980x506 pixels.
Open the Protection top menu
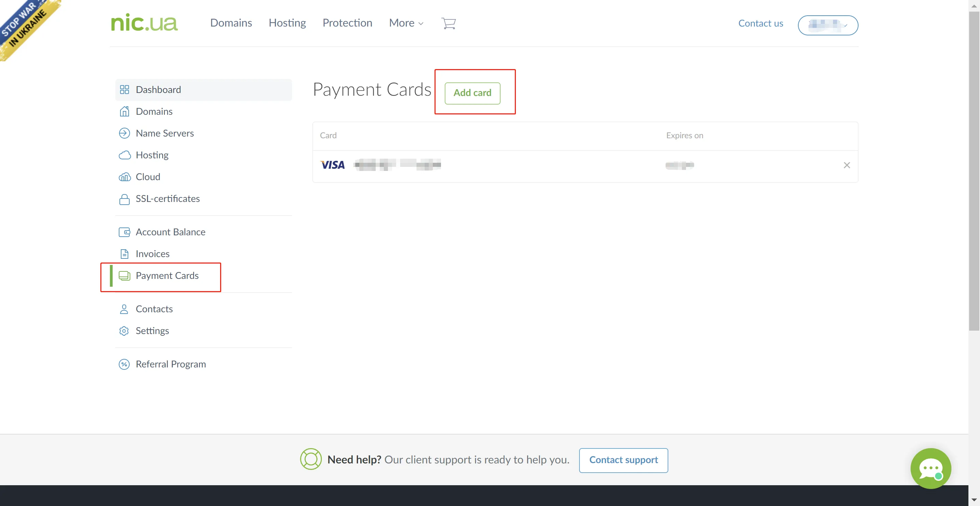(347, 23)
